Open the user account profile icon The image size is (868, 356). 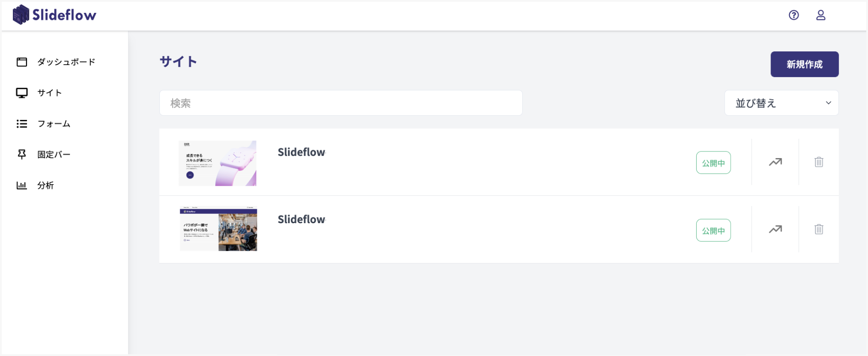coord(821,15)
